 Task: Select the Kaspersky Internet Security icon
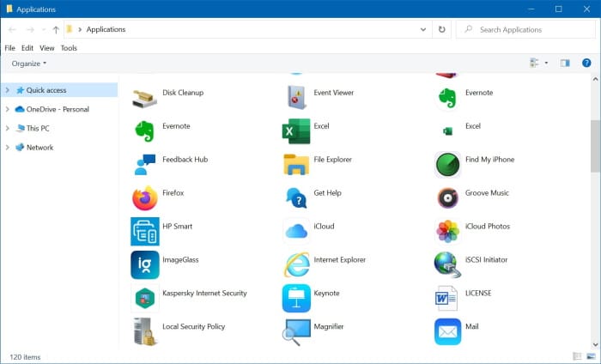click(145, 298)
